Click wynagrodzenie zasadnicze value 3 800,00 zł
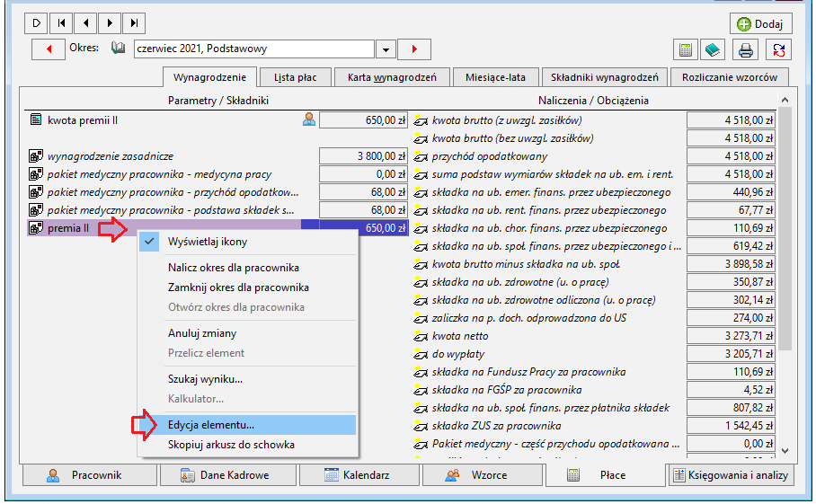816x504 pixels. [364, 156]
